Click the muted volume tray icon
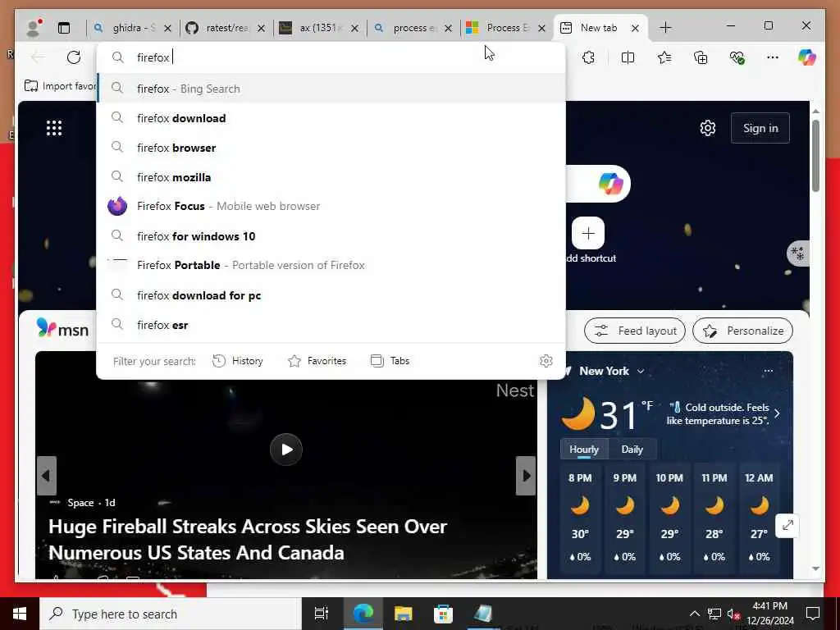 click(733, 614)
